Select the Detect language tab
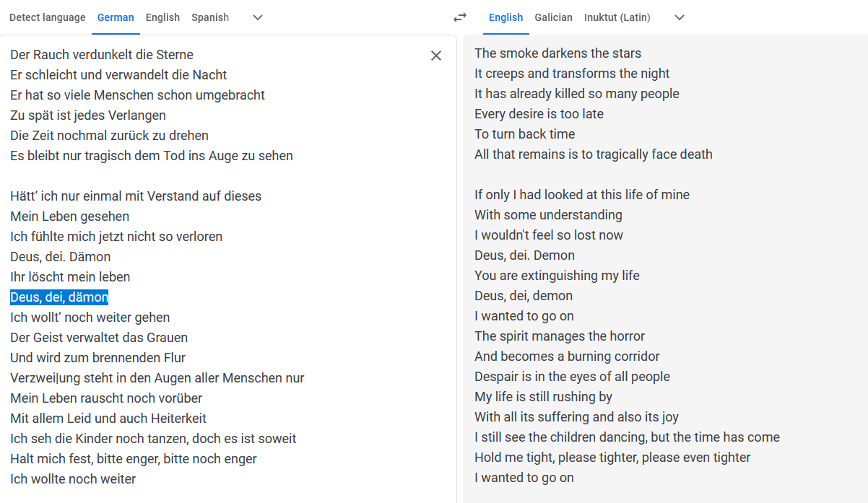Viewport: 868px width, 503px height. click(x=47, y=17)
